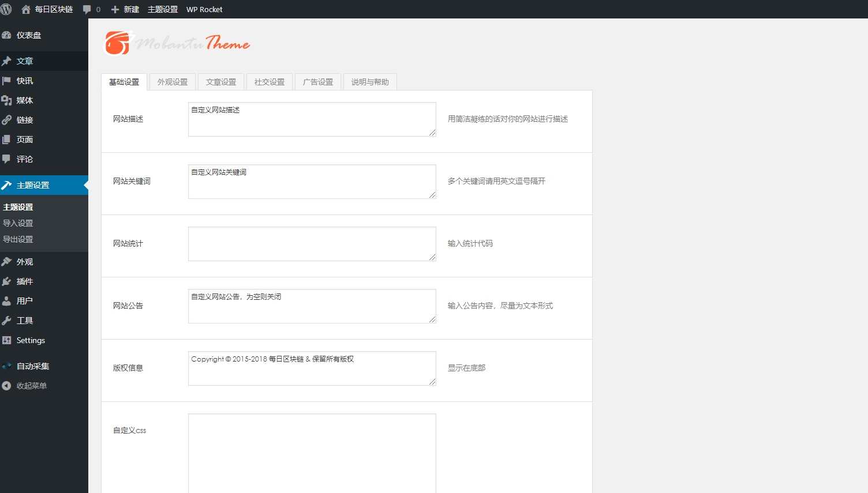Click the plus icon for 新建
The width and height of the screenshot is (868, 493).
pyautogui.click(x=115, y=9)
